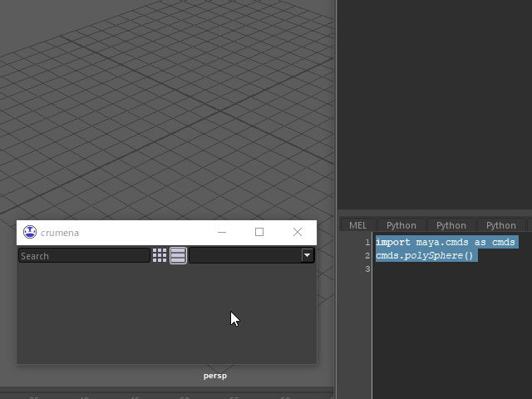Screen dimensions: 532x399
Task: Click line number 3 in script editor
Action: pyautogui.click(x=367, y=269)
